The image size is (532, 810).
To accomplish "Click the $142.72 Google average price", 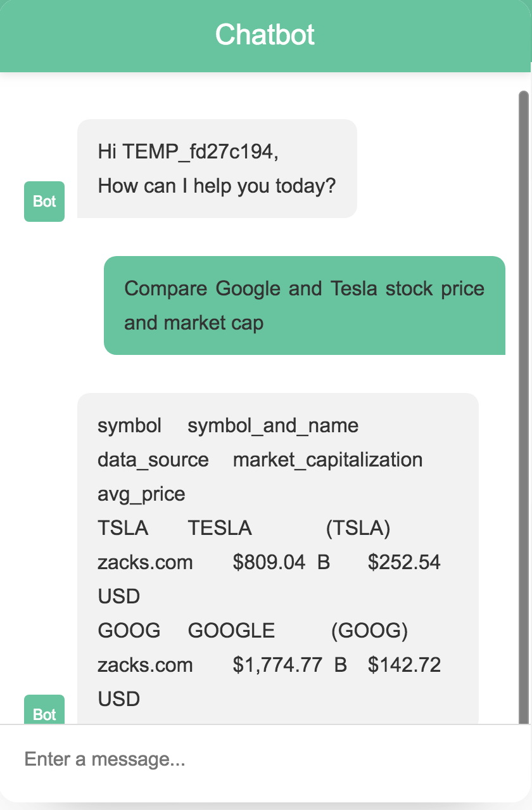I will [x=404, y=665].
